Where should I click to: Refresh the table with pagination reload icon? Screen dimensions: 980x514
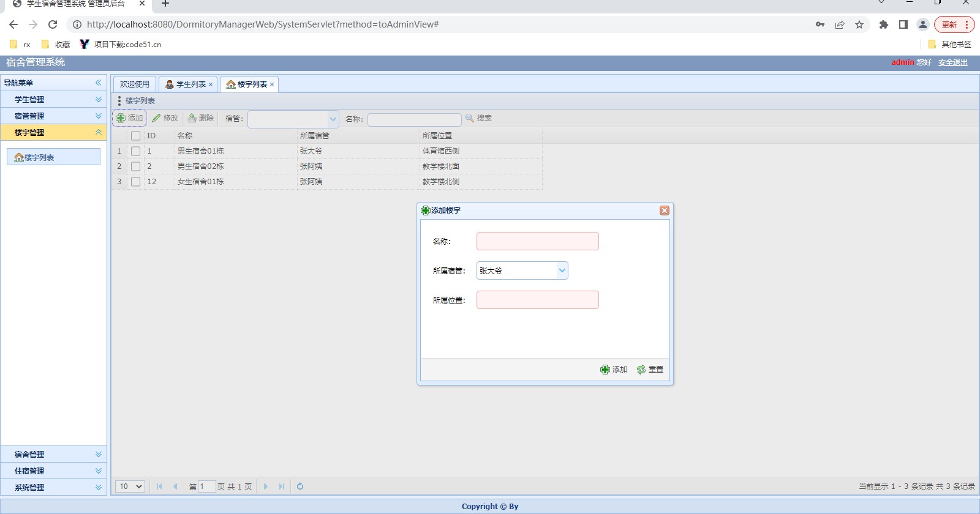pos(300,486)
